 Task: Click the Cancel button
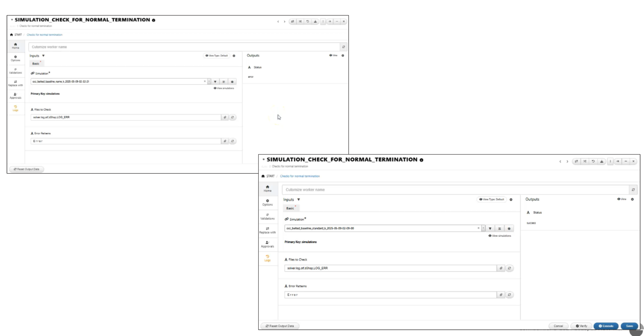[558, 326]
